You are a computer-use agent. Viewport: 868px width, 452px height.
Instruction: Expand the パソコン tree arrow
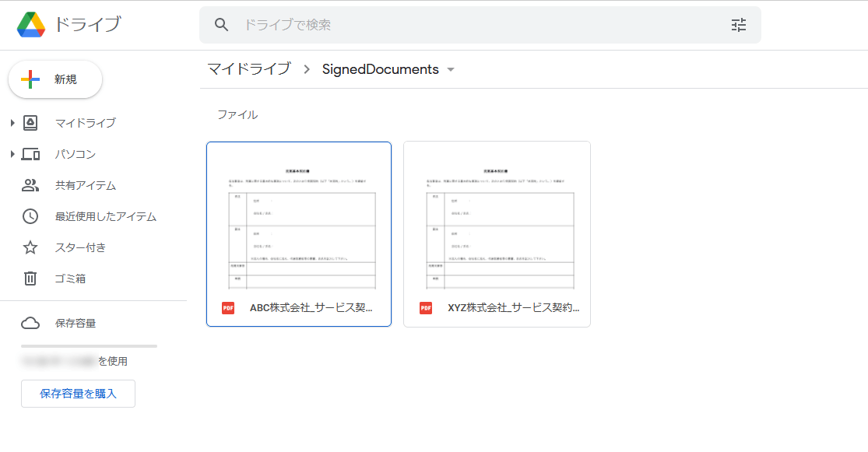12,154
